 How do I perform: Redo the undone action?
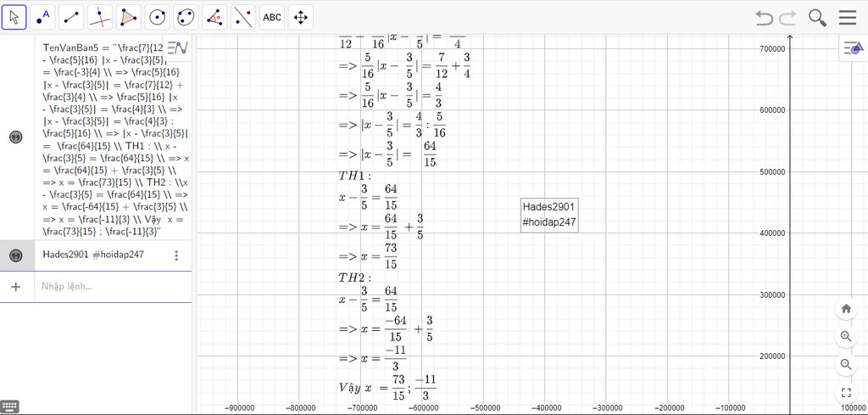click(787, 18)
